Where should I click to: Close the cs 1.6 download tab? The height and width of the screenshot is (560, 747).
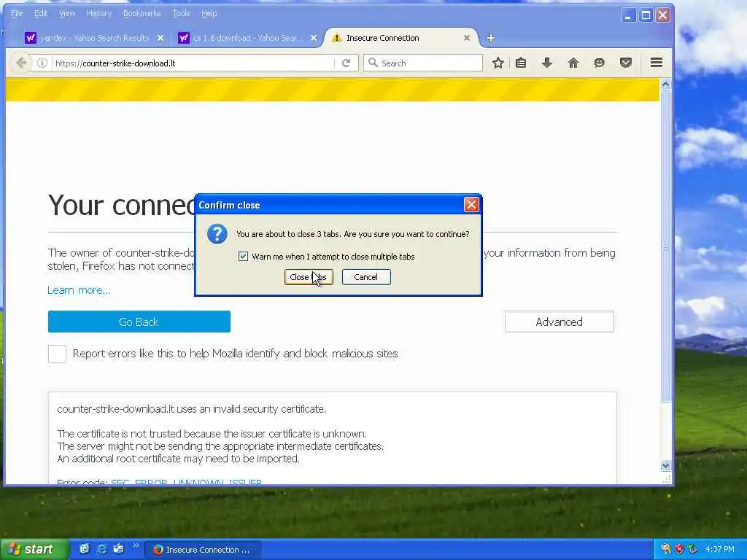coord(314,38)
